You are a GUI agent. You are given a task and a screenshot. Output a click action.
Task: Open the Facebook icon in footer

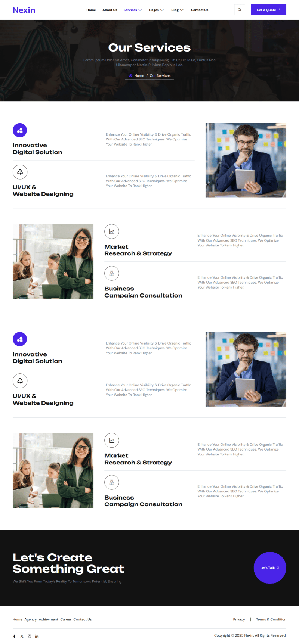(14, 636)
